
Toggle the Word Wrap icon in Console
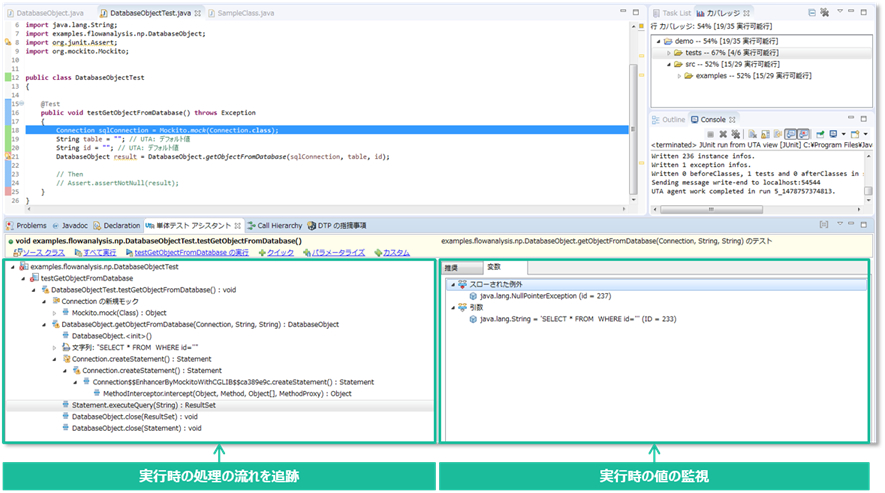coord(778,134)
